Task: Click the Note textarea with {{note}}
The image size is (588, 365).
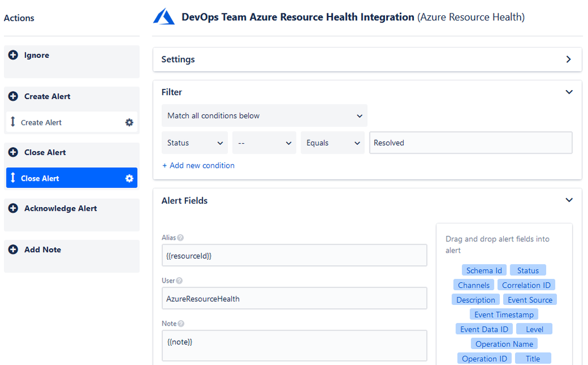Action: pyautogui.click(x=294, y=346)
